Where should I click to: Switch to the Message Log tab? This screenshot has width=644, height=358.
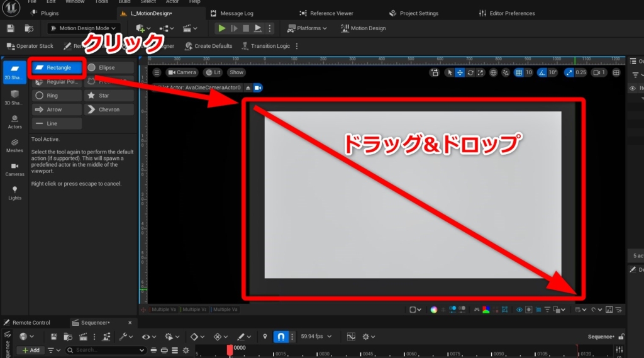tap(232, 13)
